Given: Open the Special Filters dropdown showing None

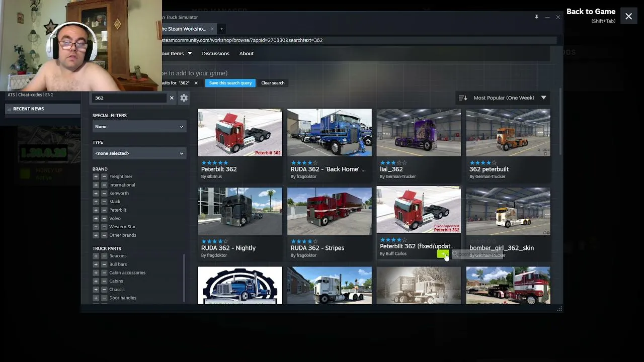Looking at the screenshot, I should point(139,127).
